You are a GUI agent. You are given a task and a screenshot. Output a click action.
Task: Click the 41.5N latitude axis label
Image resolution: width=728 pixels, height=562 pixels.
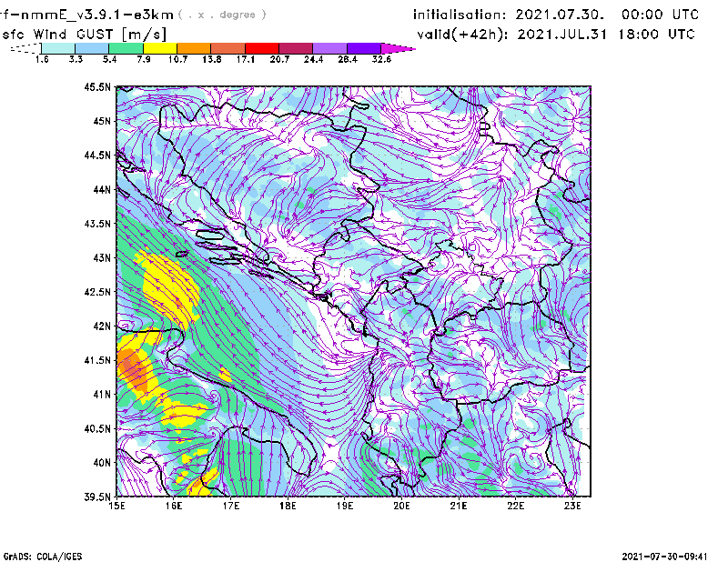coord(97,360)
